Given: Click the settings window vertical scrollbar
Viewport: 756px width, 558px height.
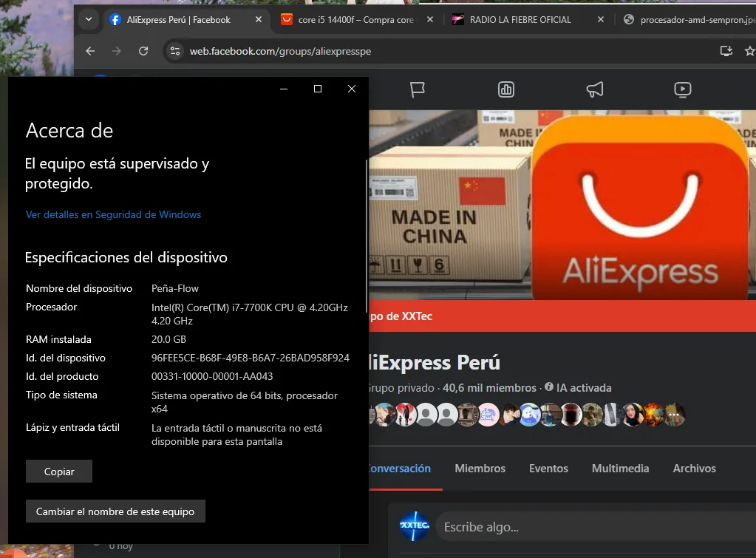Looking at the screenshot, I should pyautogui.click(x=367, y=237).
